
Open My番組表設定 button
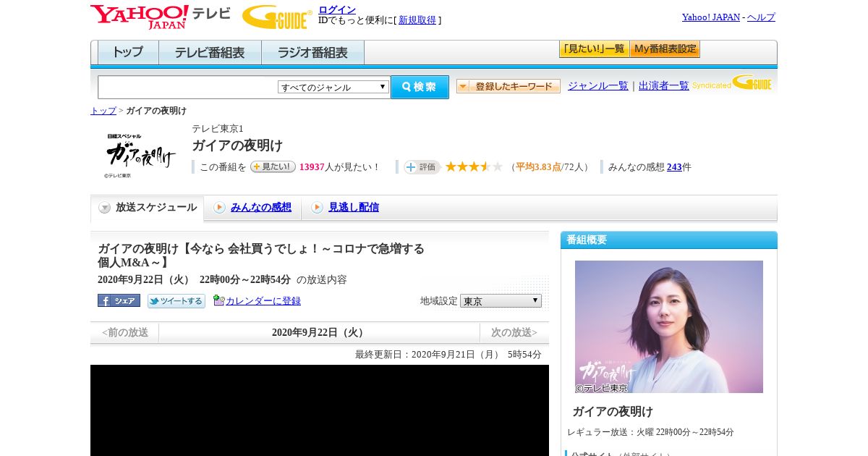tap(665, 49)
